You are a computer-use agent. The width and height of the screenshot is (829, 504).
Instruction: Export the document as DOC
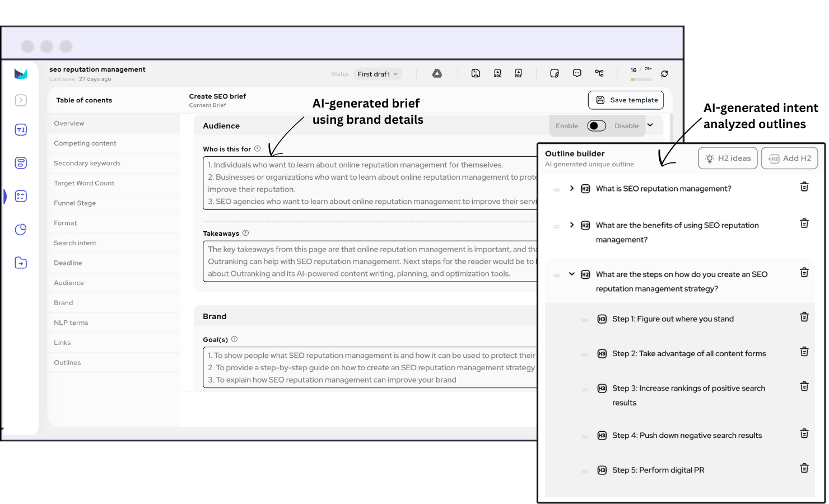(497, 73)
